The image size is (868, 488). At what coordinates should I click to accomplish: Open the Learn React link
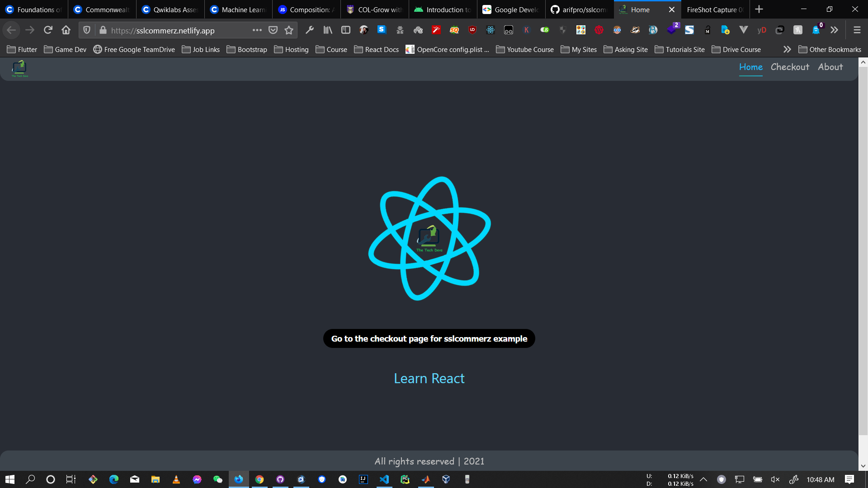click(429, 378)
